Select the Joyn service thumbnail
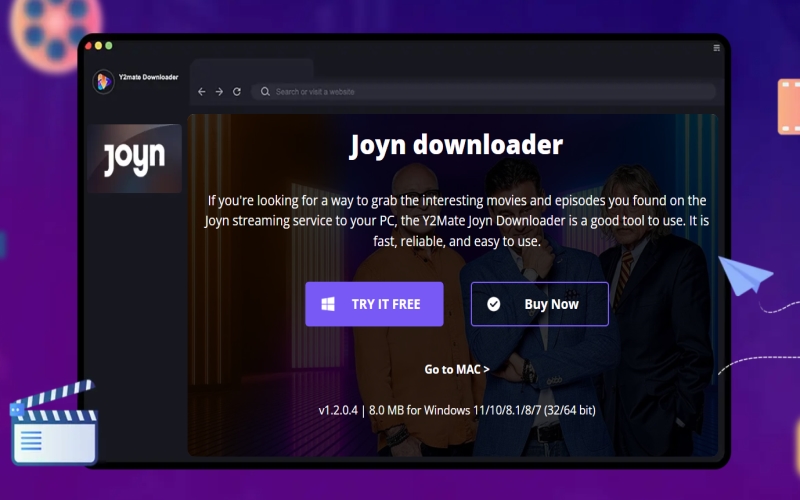The width and height of the screenshot is (800, 500). (x=135, y=158)
